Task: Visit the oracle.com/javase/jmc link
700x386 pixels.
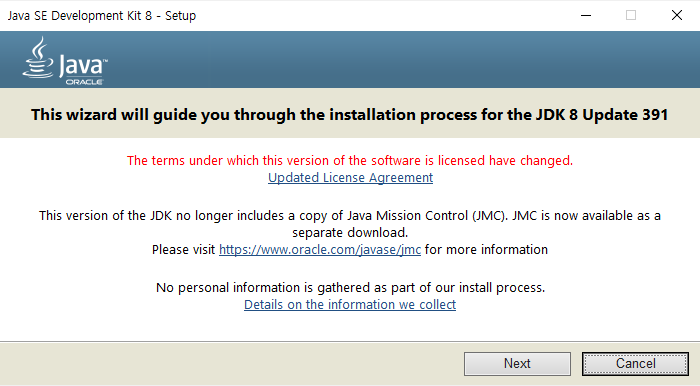Action: point(320,249)
